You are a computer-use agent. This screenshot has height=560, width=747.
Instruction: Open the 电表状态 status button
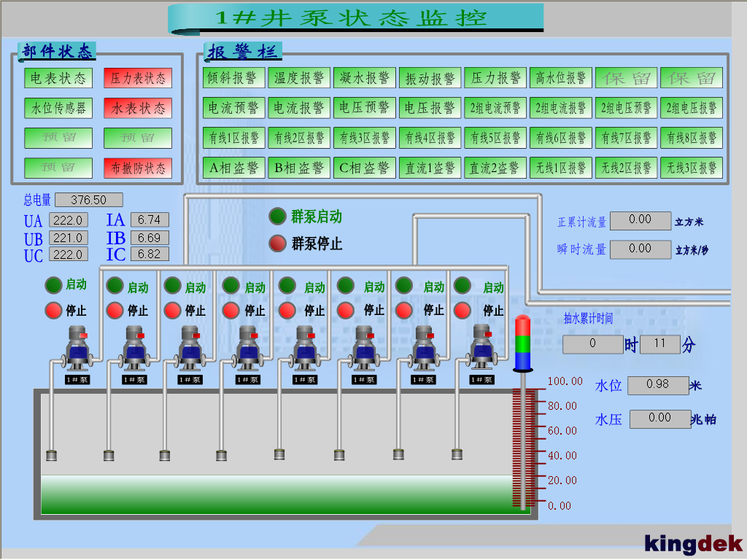coord(58,78)
